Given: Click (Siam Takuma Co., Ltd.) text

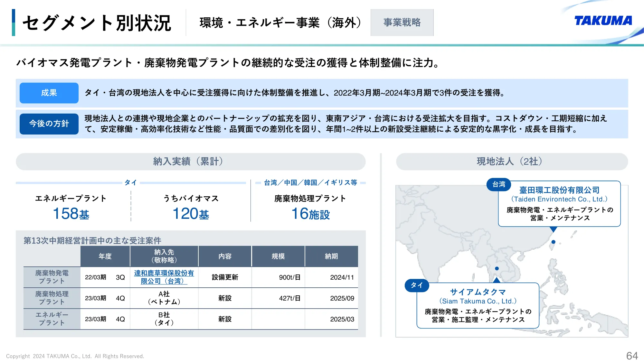Looking at the screenshot, I should (478, 301).
